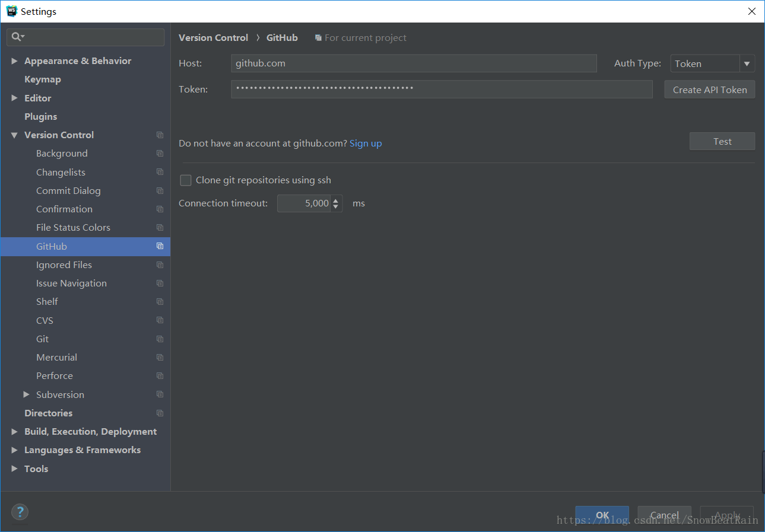Close the Settings dialog window

click(x=751, y=11)
